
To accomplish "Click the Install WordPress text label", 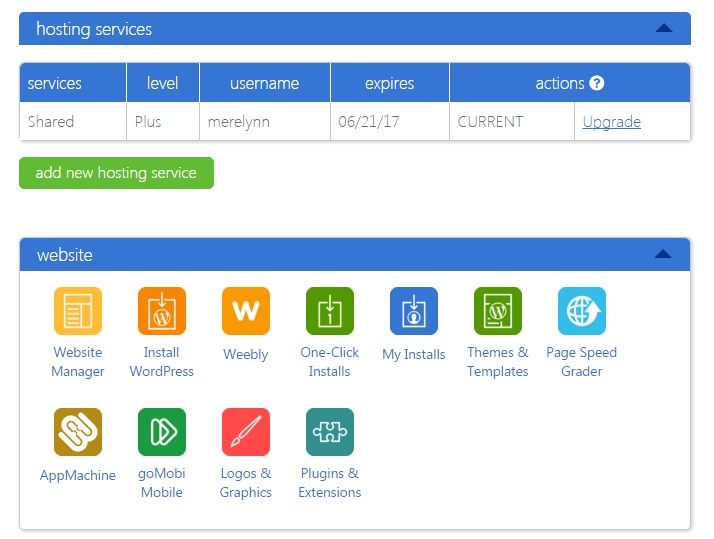I will pyautogui.click(x=162, y=362).
